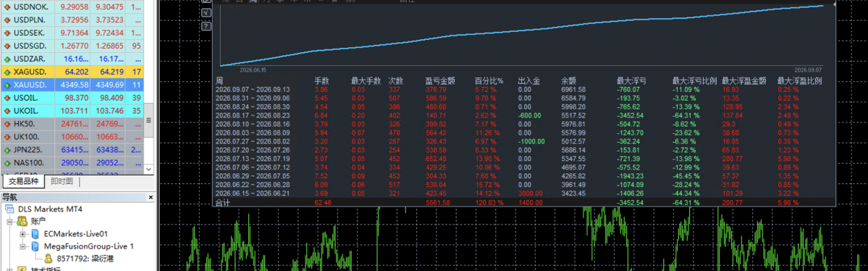Click the total profit 5561.58

tap(437, 203)
